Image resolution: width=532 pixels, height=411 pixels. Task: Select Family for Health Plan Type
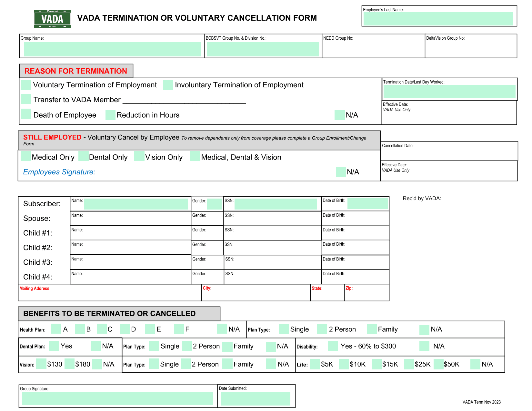coord(372,329)
